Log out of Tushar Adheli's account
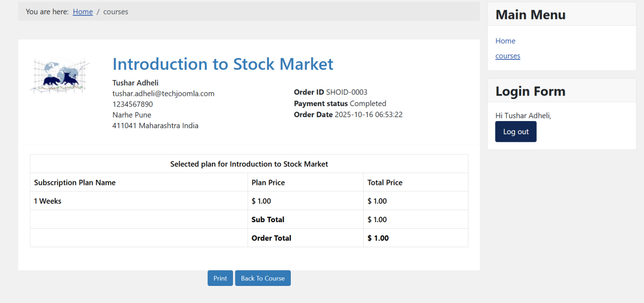 pos(516,132)
